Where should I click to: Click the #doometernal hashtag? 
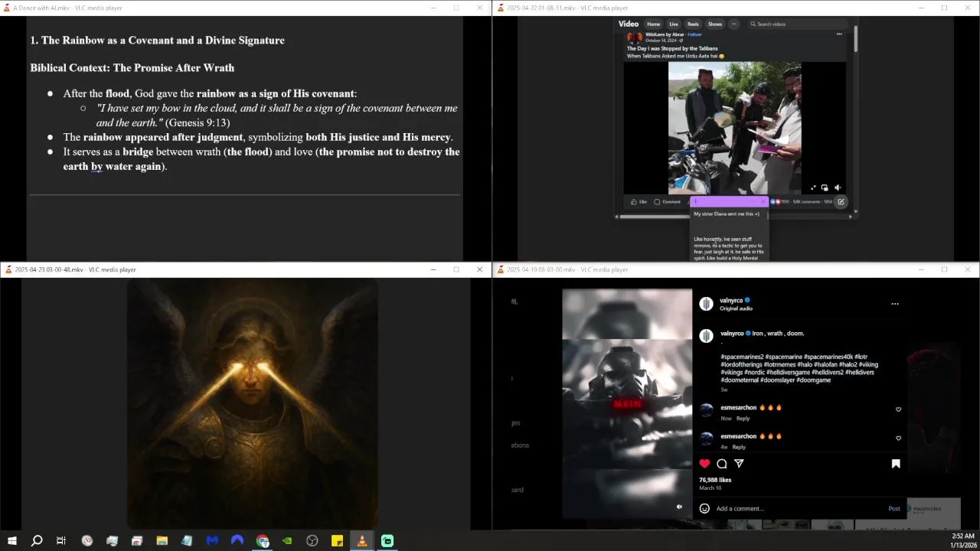(x=740, y=380)
